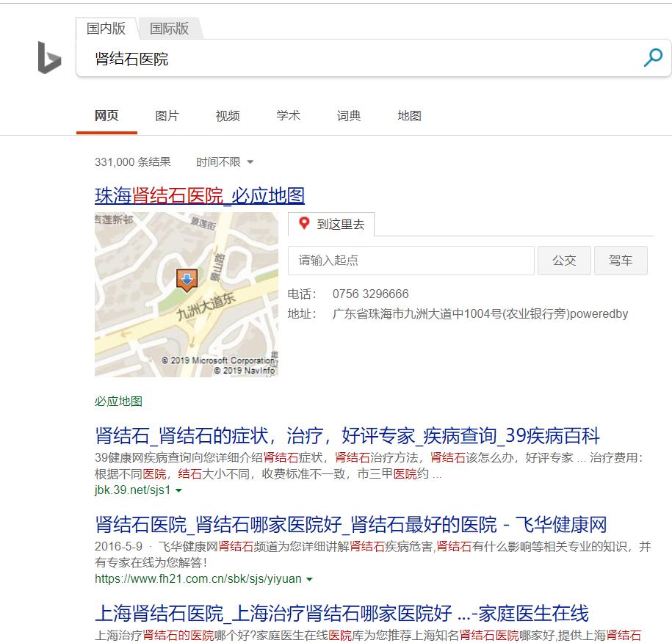Switch to the 国内版 tab
This screenshot has height=643, width=672.
[105, 29]
